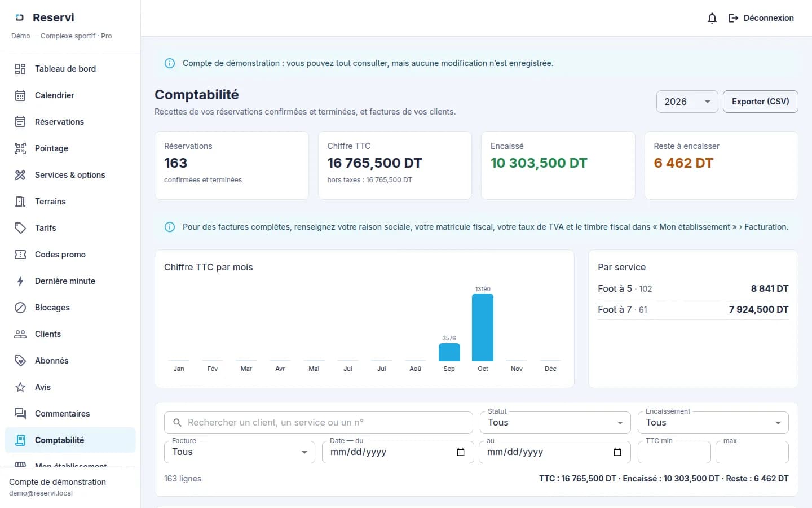Viewport: 812px width, 508px height.
Task: Click the October bar labeled 13190
Action: [x=483, y=327]
